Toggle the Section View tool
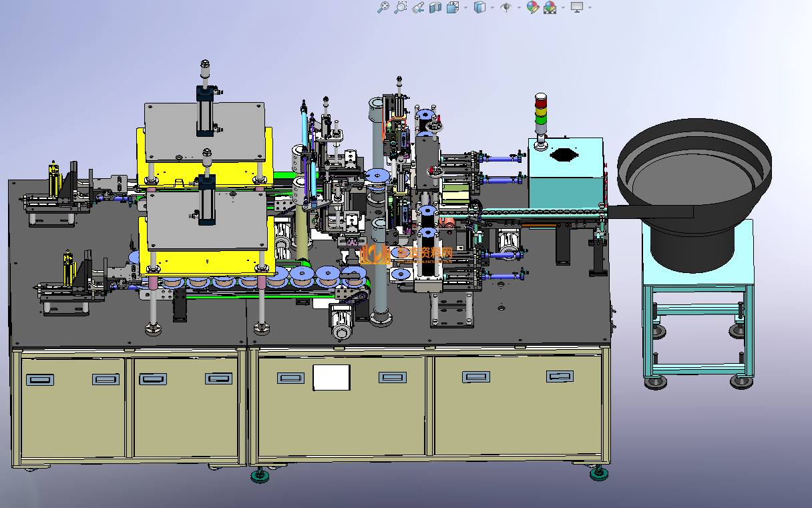This screenshot has width=812, height=508. click(x=435, y=7)
